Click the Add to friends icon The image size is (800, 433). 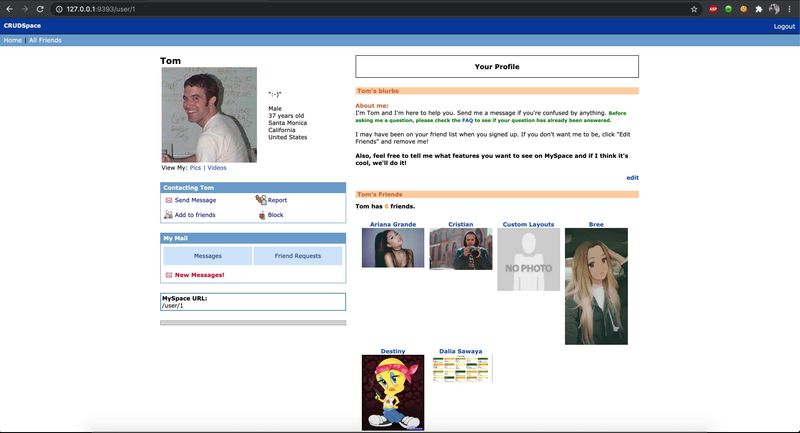click(x=168, y=215)
